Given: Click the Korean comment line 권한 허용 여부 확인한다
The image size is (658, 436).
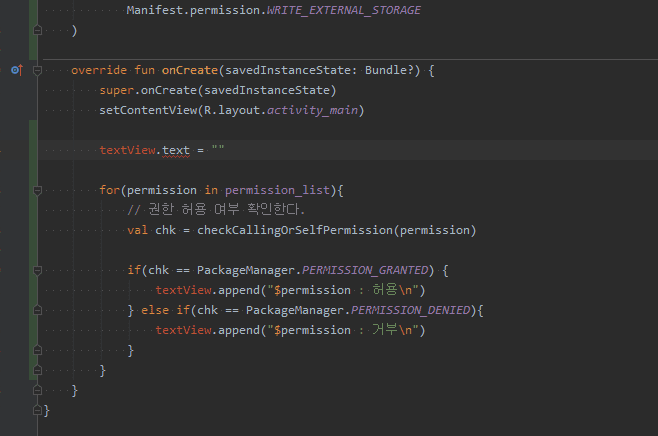Looking at the screenshot, I should 216,209.
